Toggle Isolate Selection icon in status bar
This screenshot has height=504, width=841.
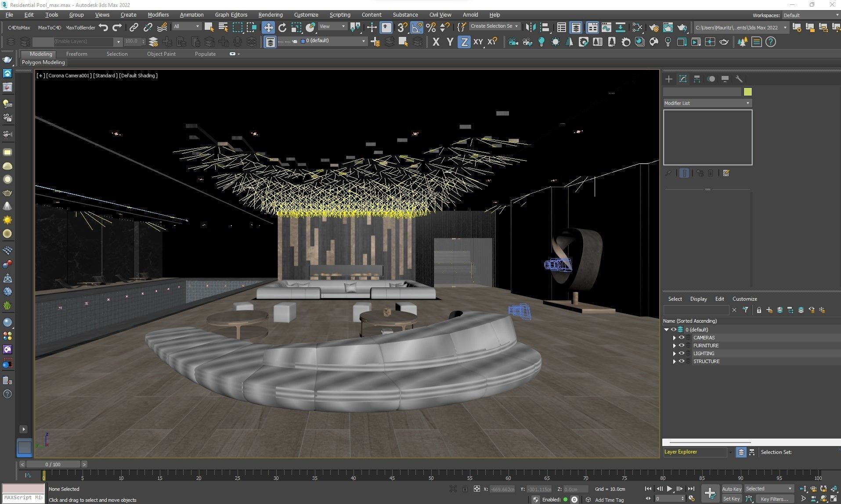click(x=453, y=489)
